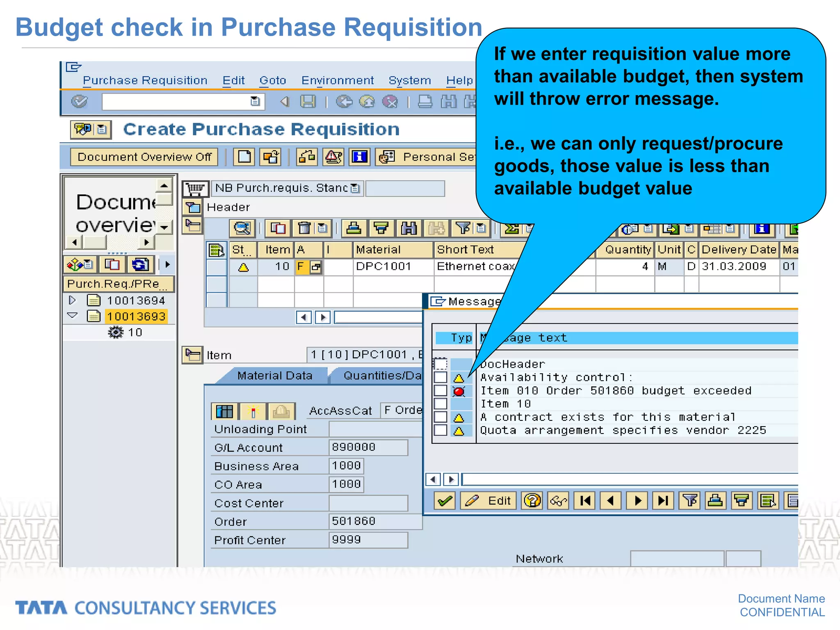Click the sort ascending icon in item toolbar

point(354,228)
